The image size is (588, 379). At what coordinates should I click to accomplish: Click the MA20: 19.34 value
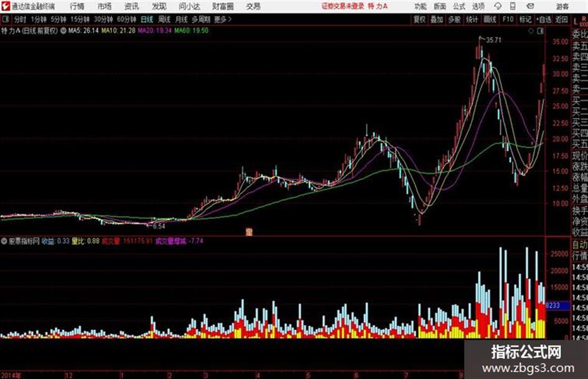pos(155,30)
